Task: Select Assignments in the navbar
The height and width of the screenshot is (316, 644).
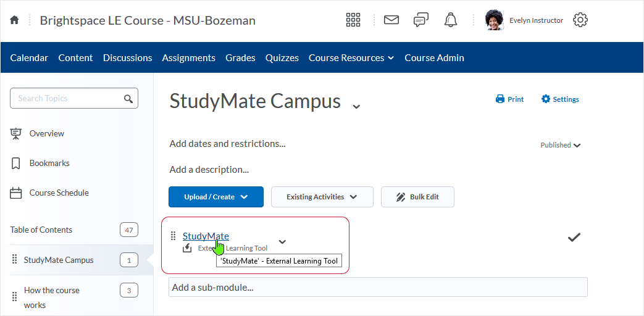Action: pyautogui.click(x=188, y=58)
